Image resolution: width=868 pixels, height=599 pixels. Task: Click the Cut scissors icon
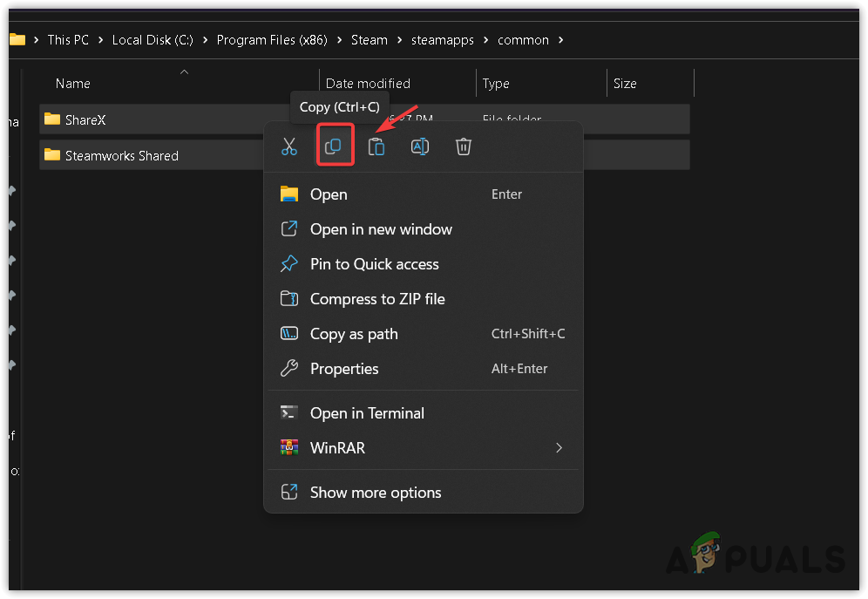pyautogui.click(x=289, y=146)
